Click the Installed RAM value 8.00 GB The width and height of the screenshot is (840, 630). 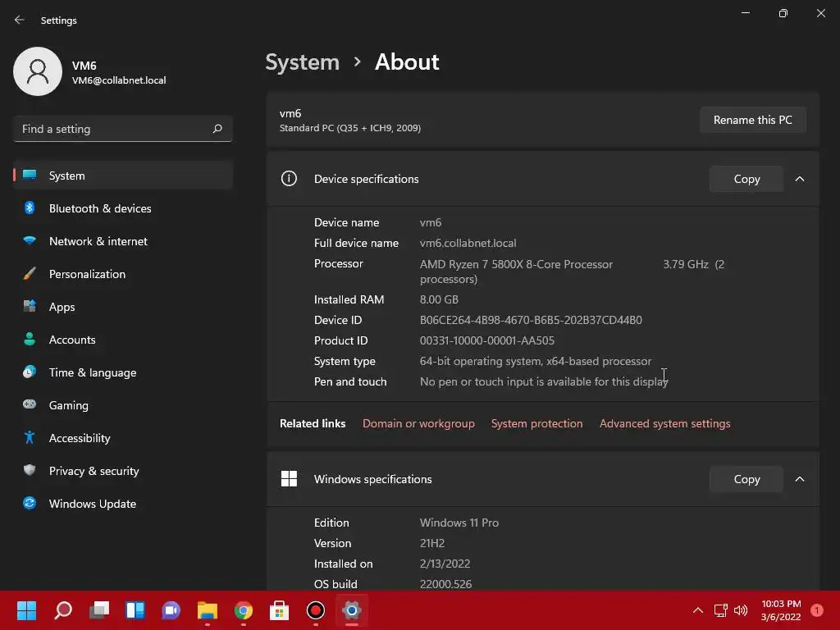click(439, 299)
